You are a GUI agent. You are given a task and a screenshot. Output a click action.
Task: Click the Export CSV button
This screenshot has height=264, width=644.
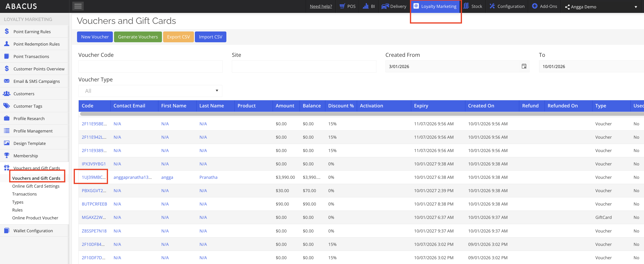click(178, 37)
